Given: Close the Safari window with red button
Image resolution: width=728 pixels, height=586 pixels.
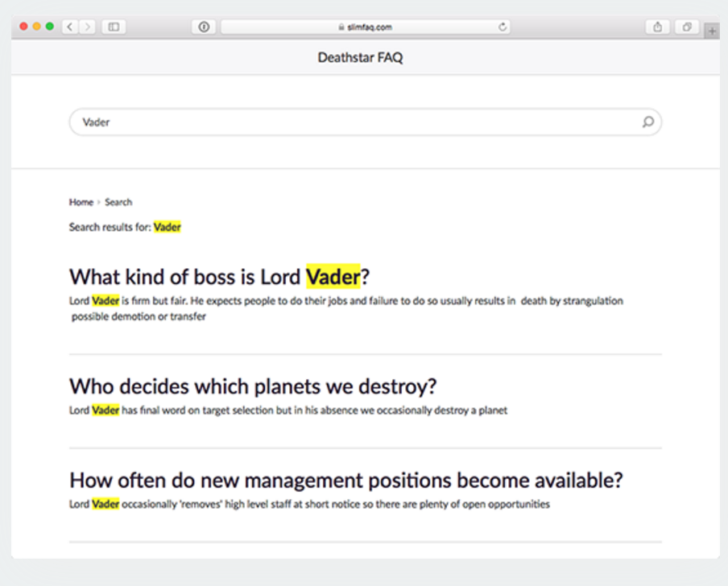Looking at the screenshot, I should pos(23,27).
